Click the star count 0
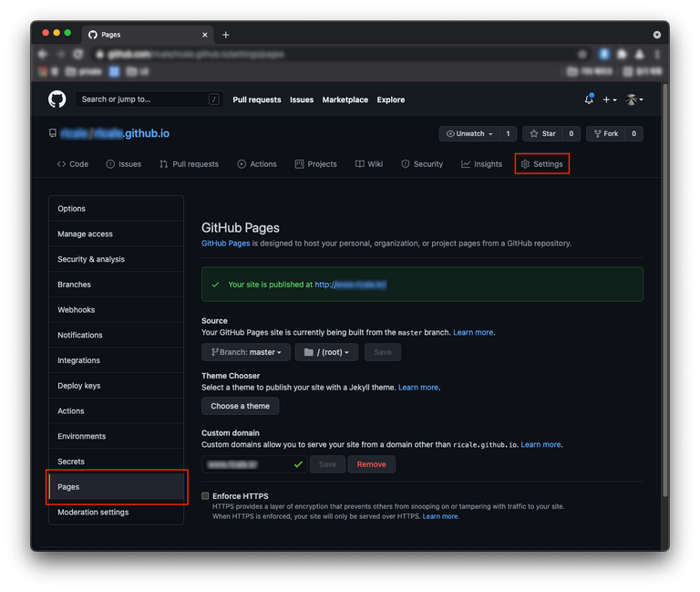 click(x=571, y=133)
